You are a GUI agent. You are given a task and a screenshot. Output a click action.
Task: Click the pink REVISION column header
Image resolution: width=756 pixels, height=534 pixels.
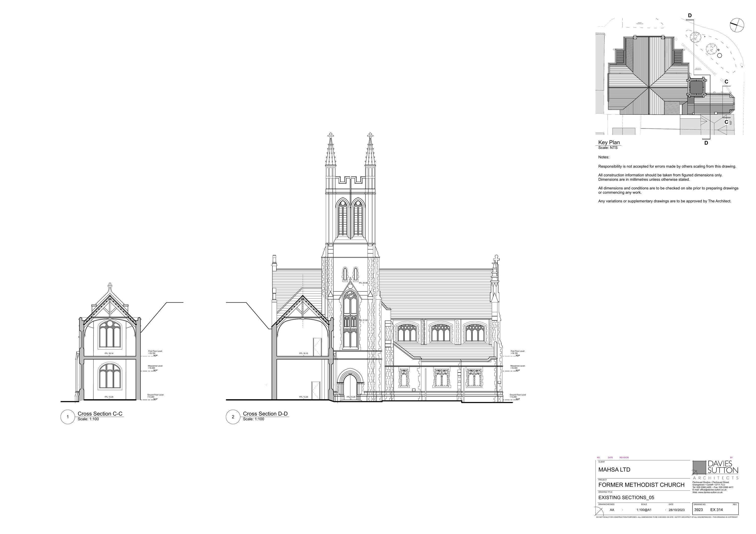click(624, 458)
